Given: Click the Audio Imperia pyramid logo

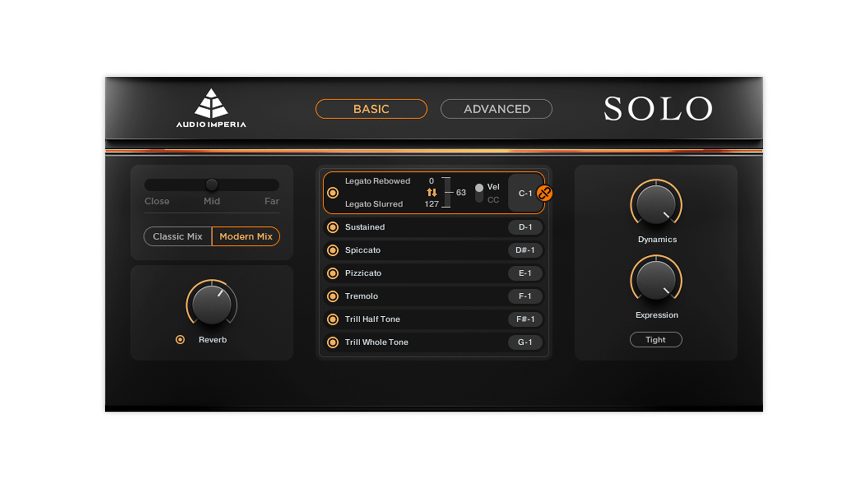Looking at the screenshot, I should 211,103.
